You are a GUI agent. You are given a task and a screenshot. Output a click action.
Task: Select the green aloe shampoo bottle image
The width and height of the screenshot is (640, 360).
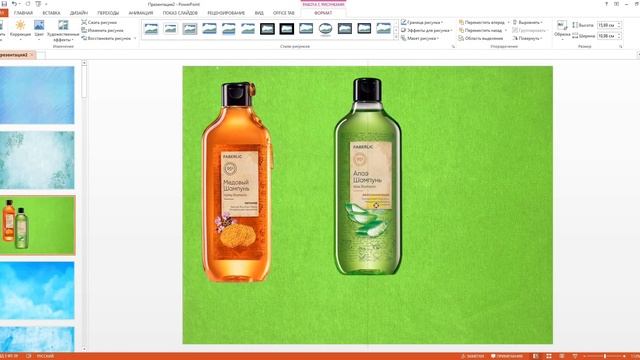tap(368, 176)
